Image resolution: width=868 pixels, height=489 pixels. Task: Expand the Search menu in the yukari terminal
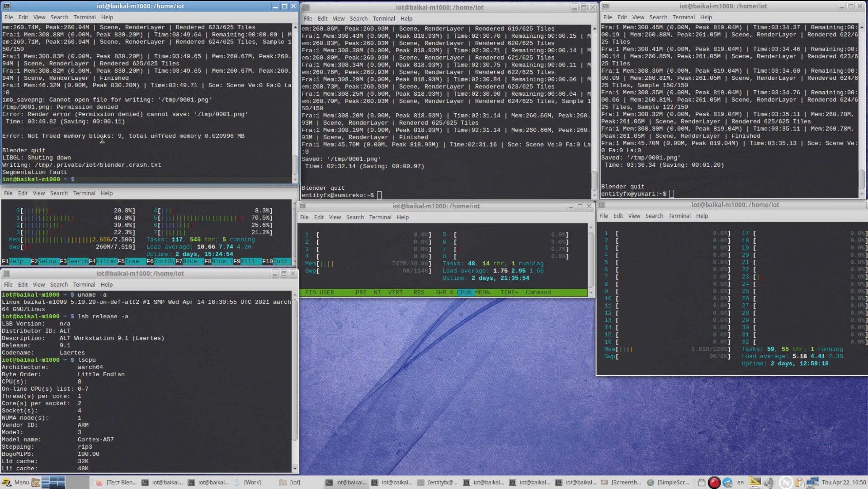pyautogui.click(x=658, y=17)
